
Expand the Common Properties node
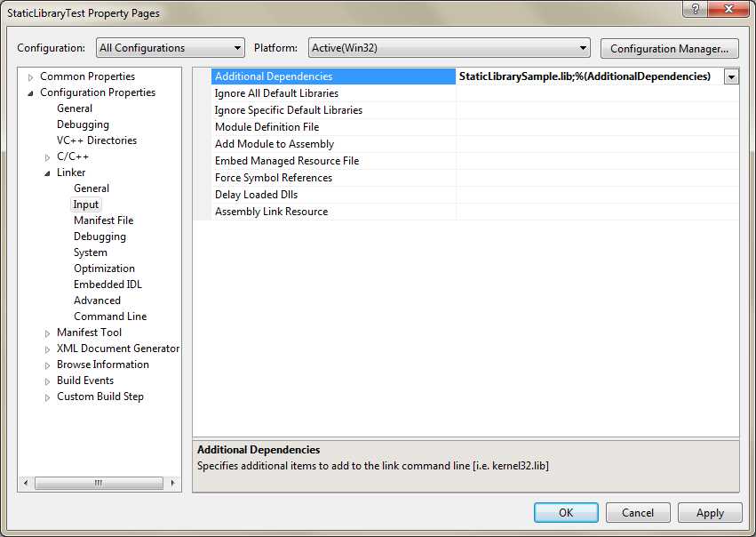(x=31, y=77)
